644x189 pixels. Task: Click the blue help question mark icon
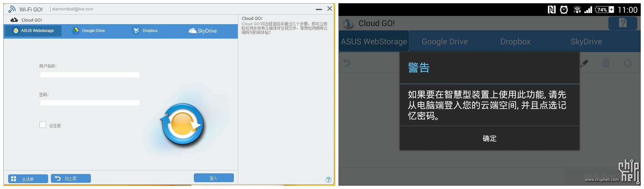[328, 180]
